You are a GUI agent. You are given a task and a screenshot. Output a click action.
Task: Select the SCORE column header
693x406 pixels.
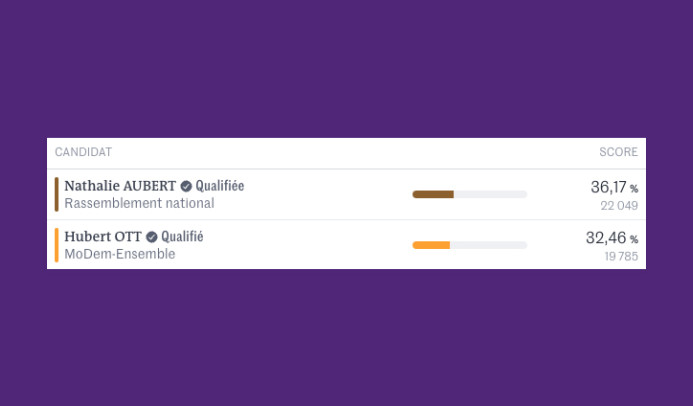tap(618, 152)
